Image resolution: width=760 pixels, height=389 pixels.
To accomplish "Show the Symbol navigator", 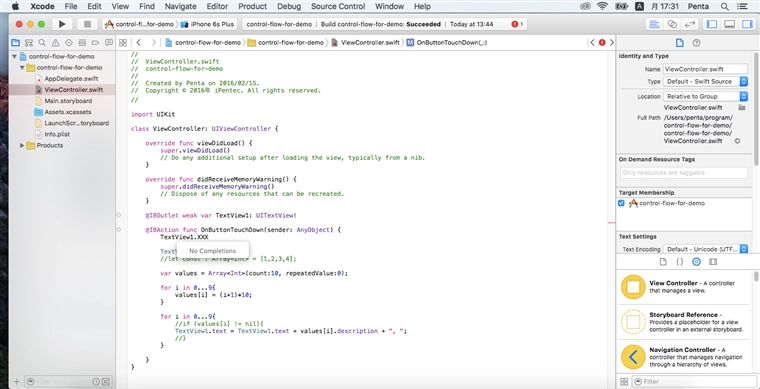I will click(29, 43).
